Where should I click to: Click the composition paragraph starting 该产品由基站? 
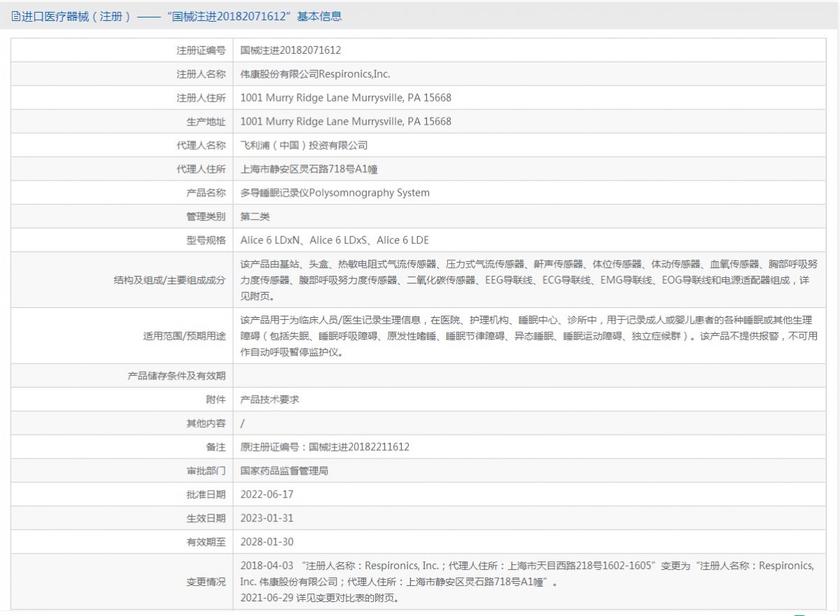(528, 281)
